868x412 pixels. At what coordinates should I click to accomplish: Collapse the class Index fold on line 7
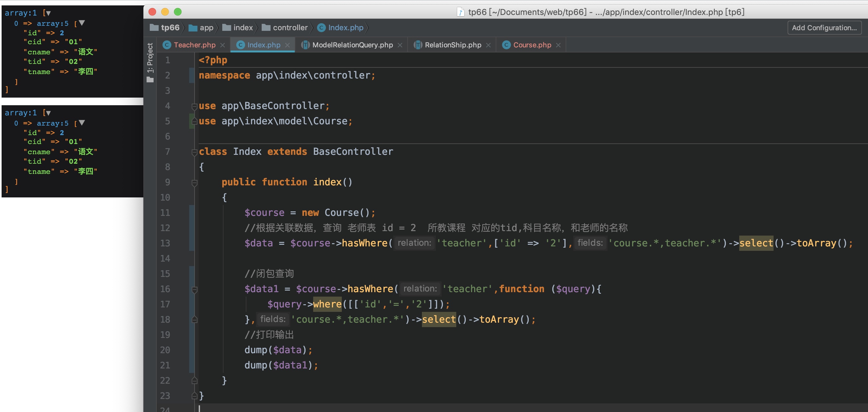coord(194,153)
